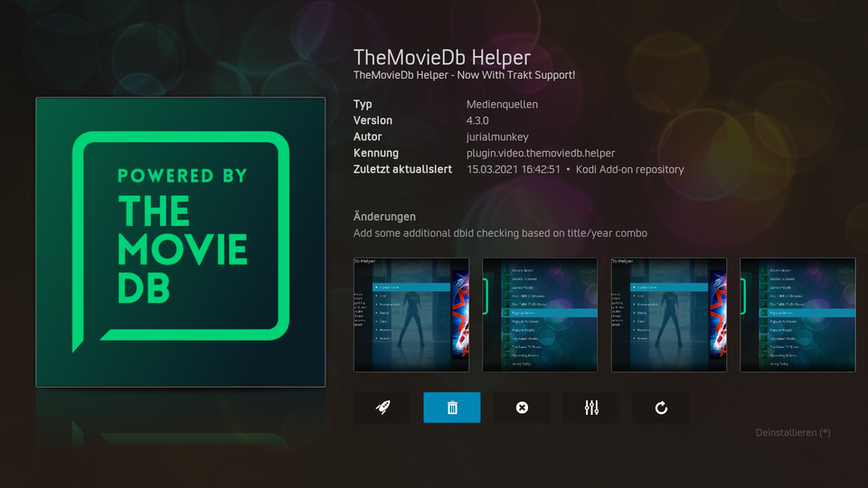The height and width of the screenshot is (488, 868).
Task: Click the author name jurialmunkey
Action: click(x=497, y=137)
